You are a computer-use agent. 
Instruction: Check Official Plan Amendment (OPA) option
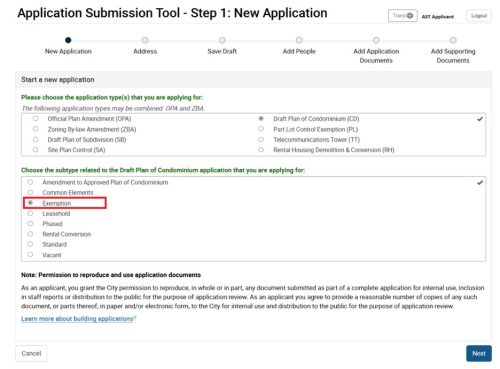(x=36, y=119)
